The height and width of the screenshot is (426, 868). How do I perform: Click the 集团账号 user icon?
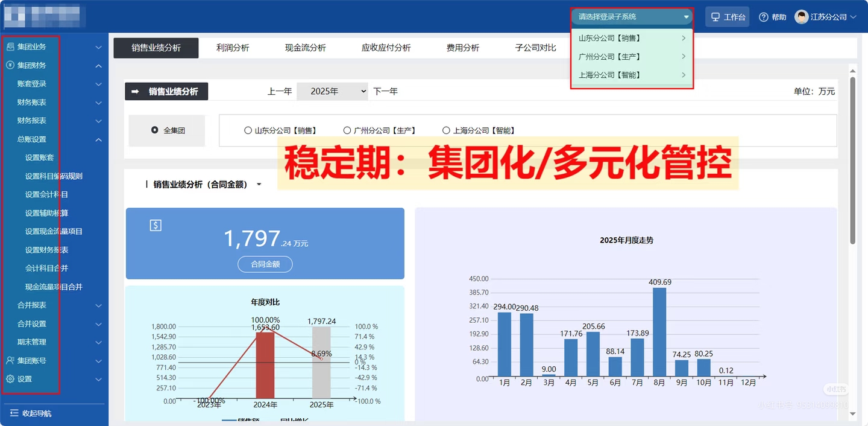[10, 360]
